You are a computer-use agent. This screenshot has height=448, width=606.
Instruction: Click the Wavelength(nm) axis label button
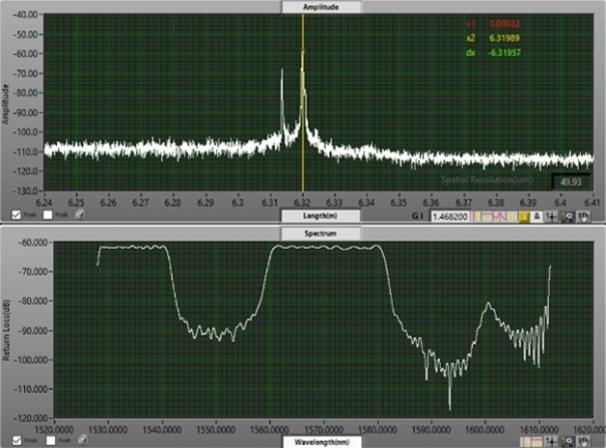[x=322, y=440]
